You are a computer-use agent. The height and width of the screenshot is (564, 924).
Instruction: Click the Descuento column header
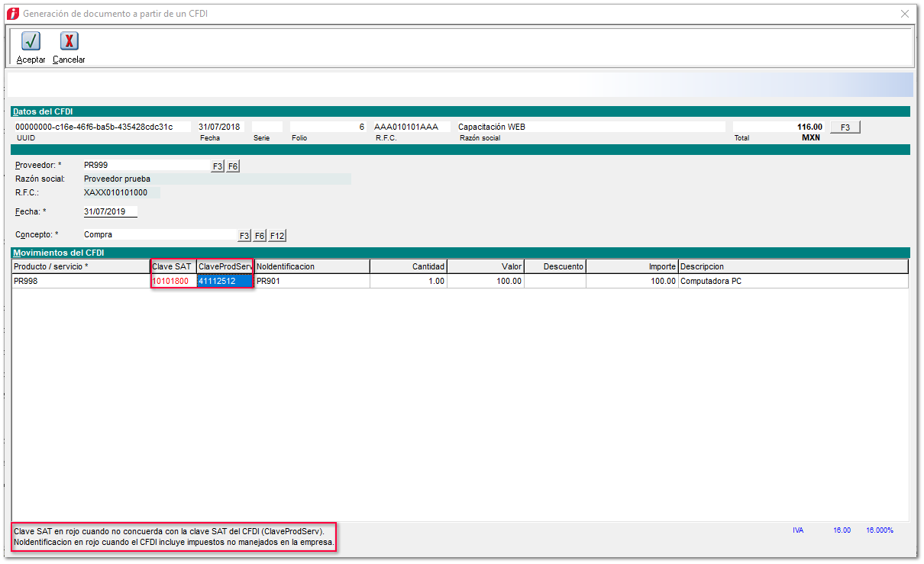pyautogui.click(x=555, y=266)
